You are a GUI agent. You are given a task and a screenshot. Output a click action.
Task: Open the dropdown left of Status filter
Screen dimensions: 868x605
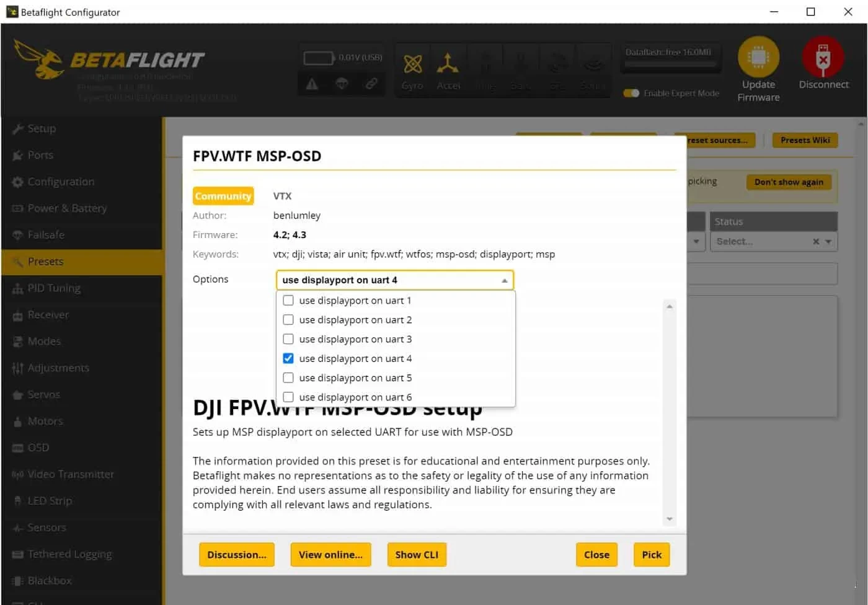696,242
